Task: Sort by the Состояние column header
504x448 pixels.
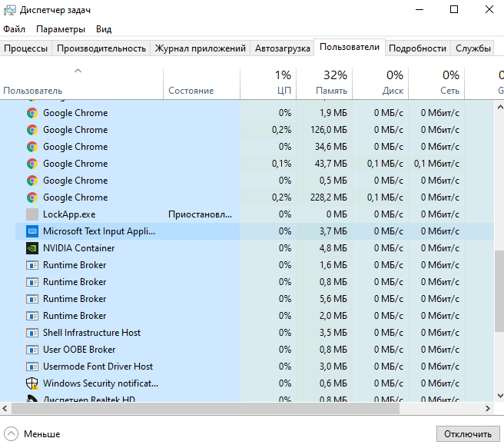Action: pyautogui.click(x=201, y=83)
